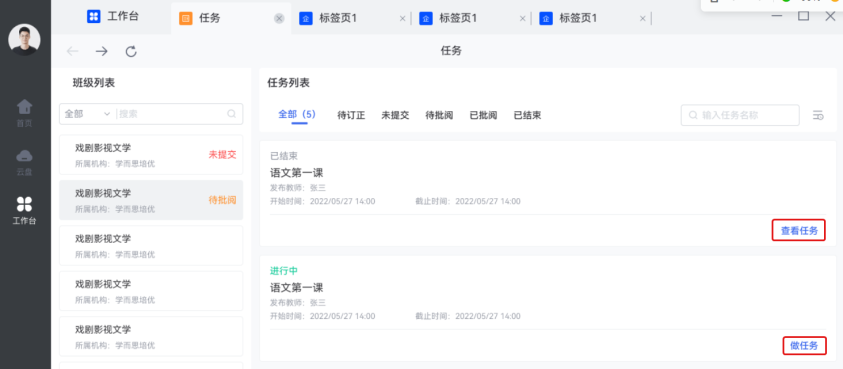Viewport: 843px width, 369px height.
Task: Switch to the first 标签页1 tab
Action: [351, 19]
